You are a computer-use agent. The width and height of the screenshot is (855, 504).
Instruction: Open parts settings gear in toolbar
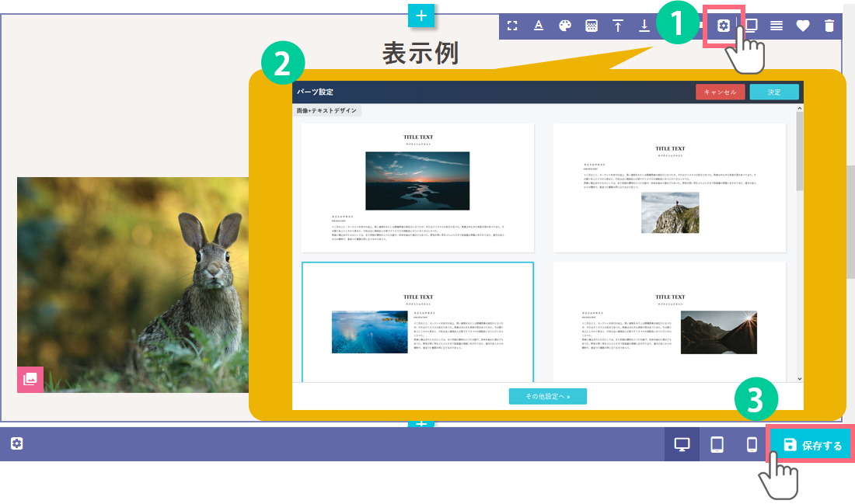tap(723, 26)
